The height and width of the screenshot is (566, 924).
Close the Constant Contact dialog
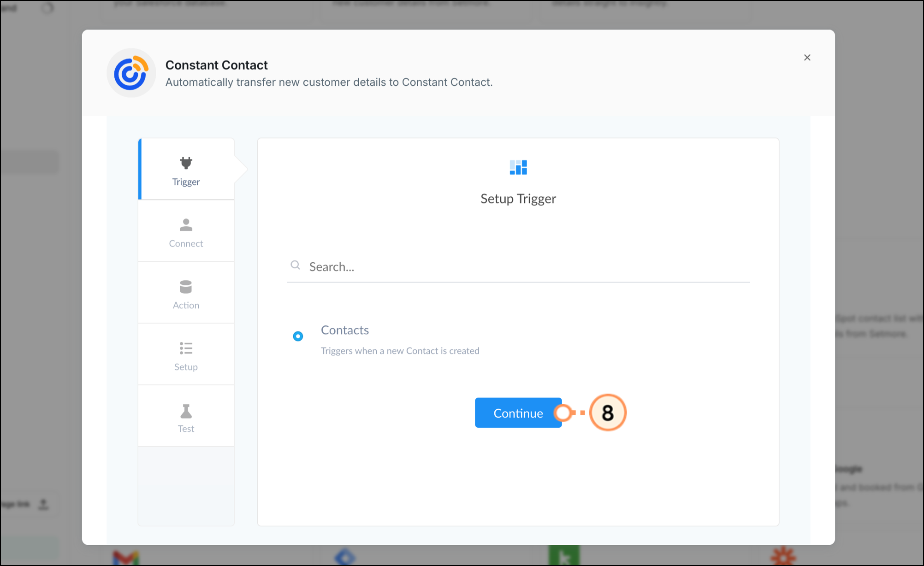[807, 58]
